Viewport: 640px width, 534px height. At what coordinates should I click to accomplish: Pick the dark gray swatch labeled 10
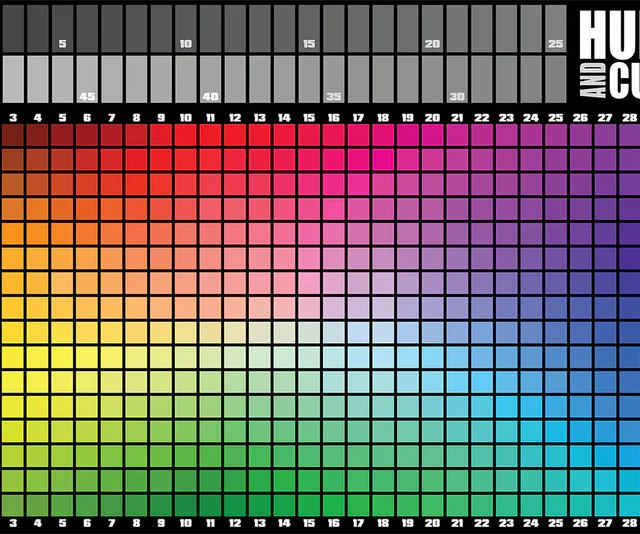click(x=186, y=29)
